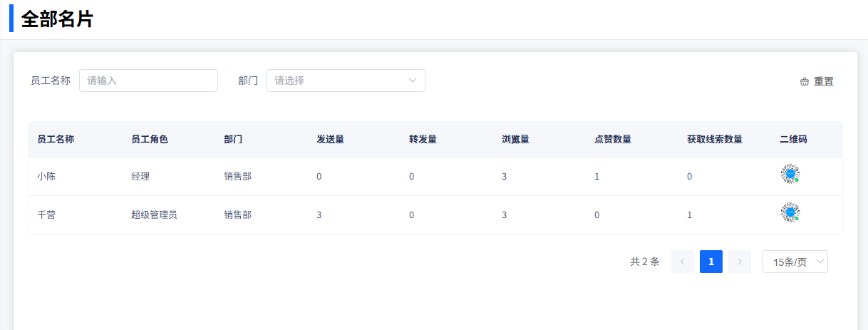Click the 发送量 value 3 for 千营

[319, 215]
